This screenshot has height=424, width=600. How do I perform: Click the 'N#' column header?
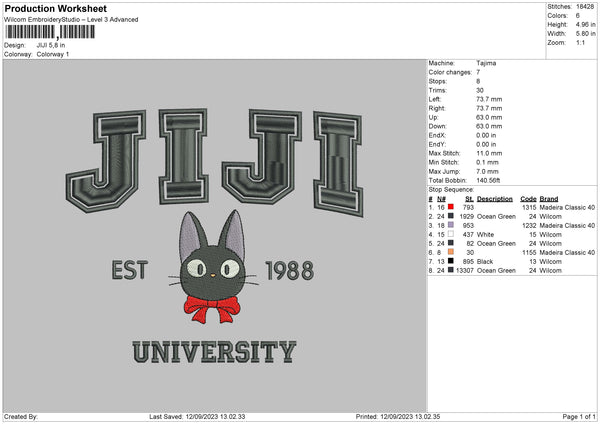coord(442,199)
